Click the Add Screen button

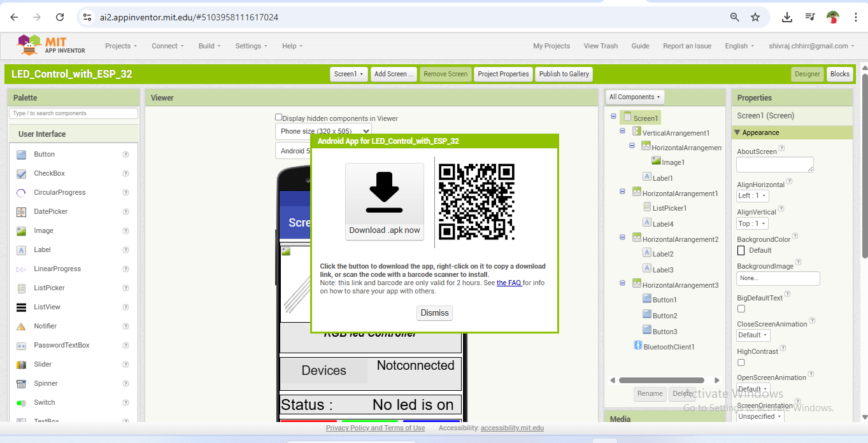coord(394,74)
